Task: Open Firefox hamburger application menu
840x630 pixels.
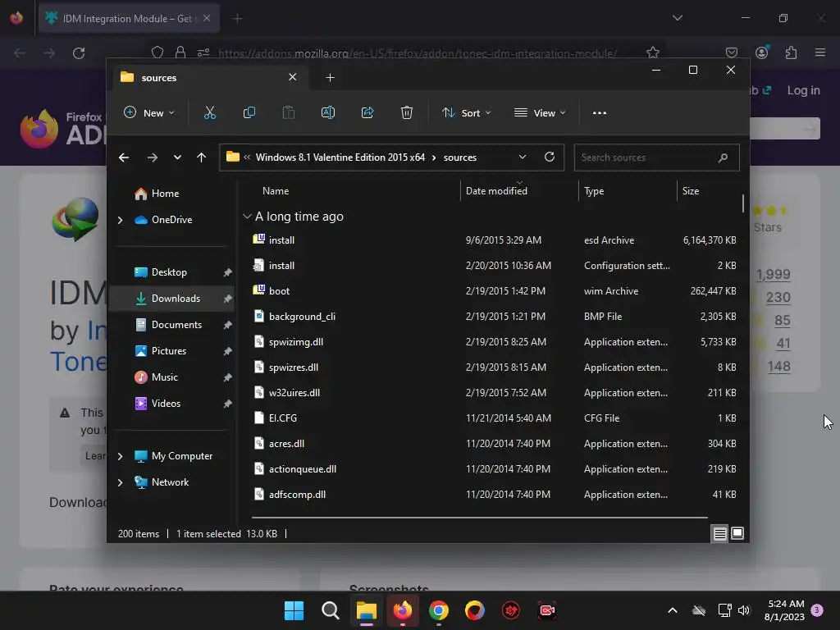Action: click(820, 52)
